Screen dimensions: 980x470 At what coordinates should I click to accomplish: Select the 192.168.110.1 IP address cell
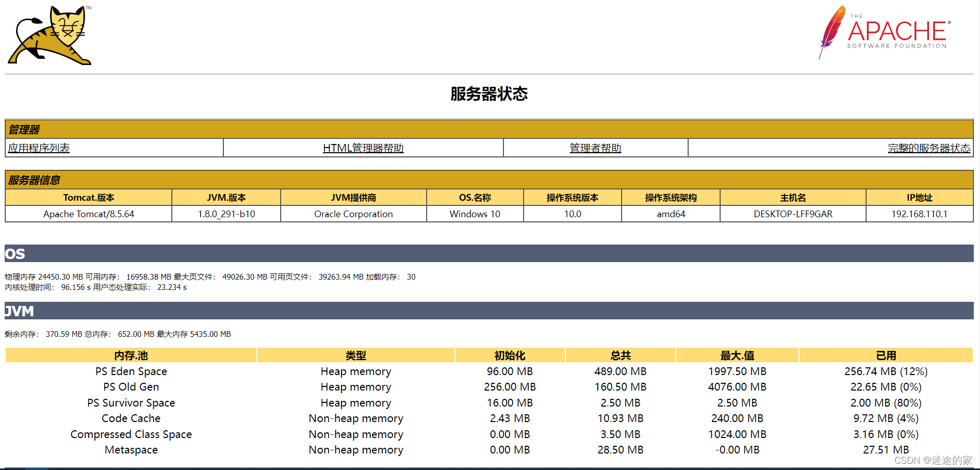tap(920, 214)
